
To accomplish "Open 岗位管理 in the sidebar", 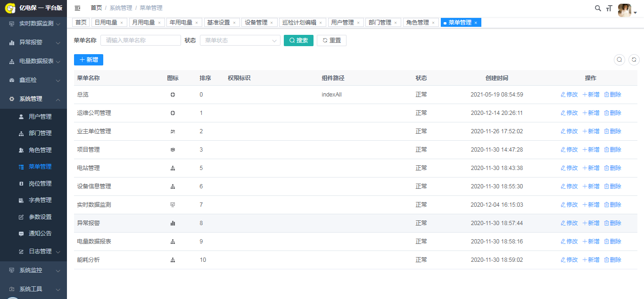I will 40,184.
